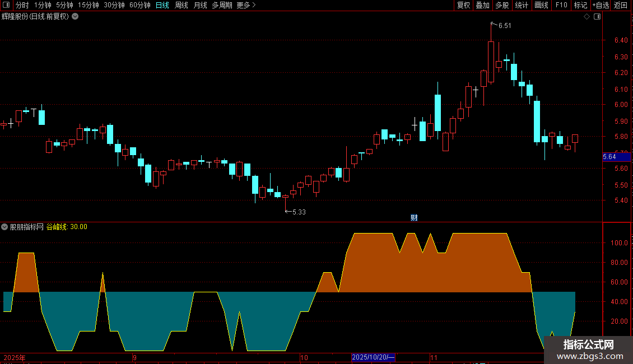Open the 多周期 multi-period view
The image size is (633, 364).
coord(222,5)
